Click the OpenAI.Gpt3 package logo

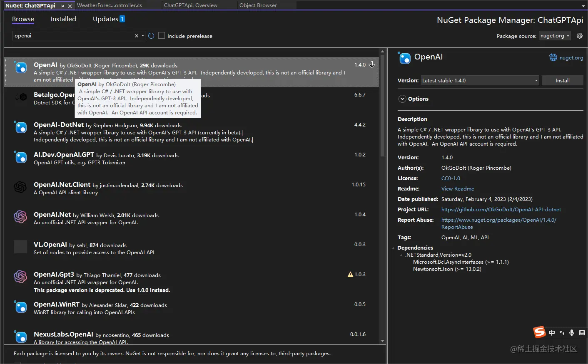click(x=20, y=277)
